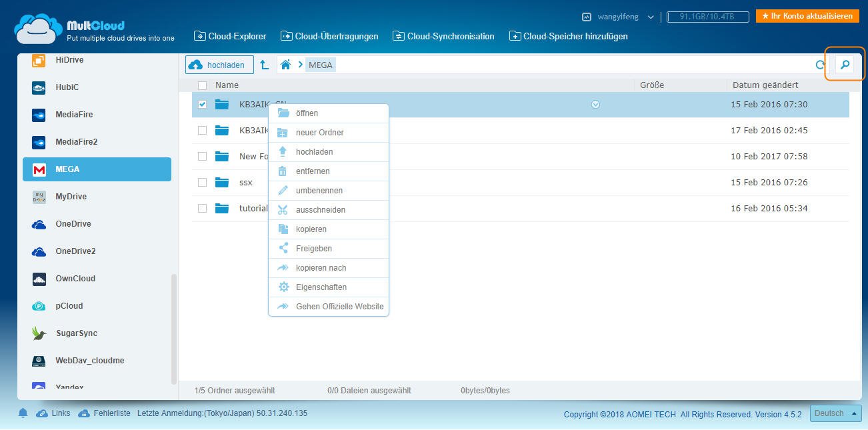Click the MediaFire drive icon
Image resolution: width=868 pixels, height=430 pixels.
tap(39, 115)
